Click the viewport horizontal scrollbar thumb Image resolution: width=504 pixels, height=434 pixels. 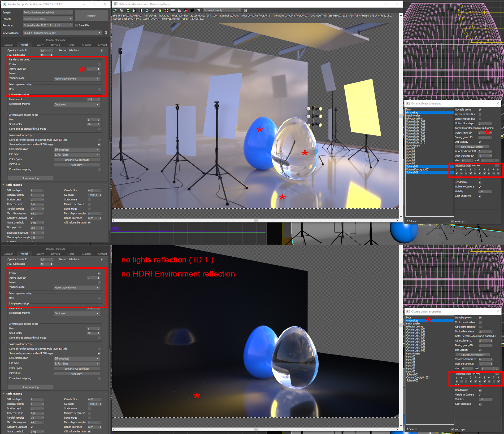point(256,221)
